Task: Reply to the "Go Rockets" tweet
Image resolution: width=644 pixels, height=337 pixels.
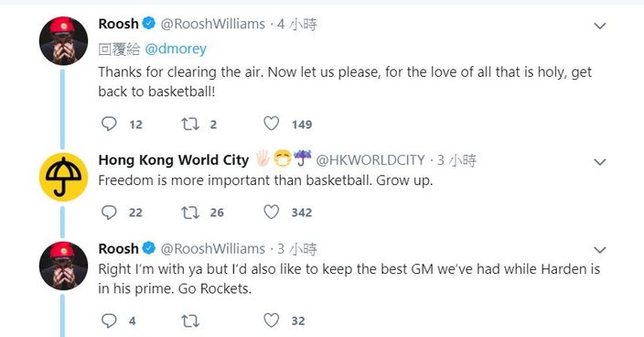Action: tap(109, 321)
